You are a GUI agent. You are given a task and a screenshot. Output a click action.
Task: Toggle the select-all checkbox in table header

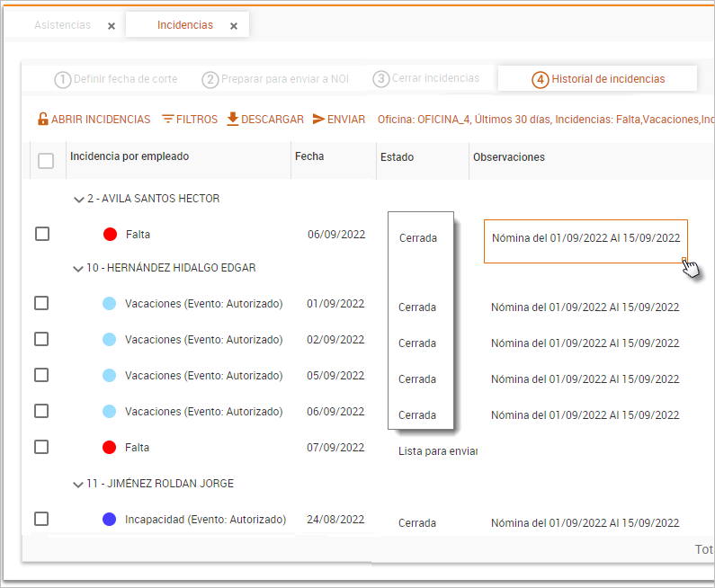(46, 161)
